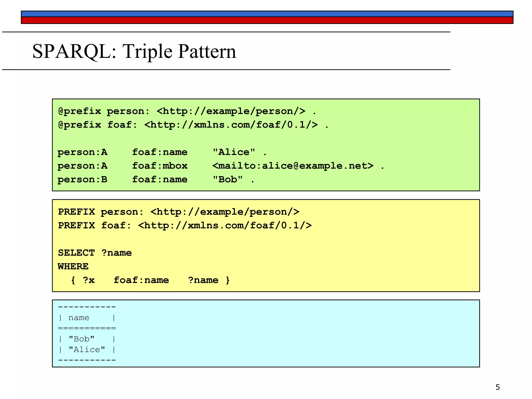Click the "Alice" result row
The width and height of the screenshot is (532, 399).
click(87, 350)
